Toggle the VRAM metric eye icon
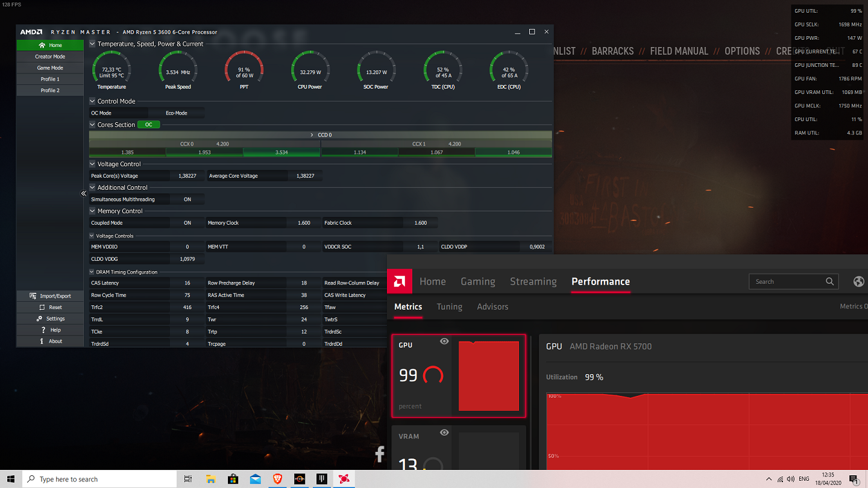The image size is (868, 488). point(444,433)
